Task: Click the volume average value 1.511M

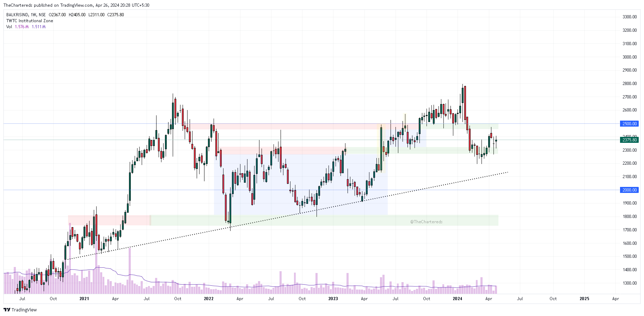Action: [39, 27]
